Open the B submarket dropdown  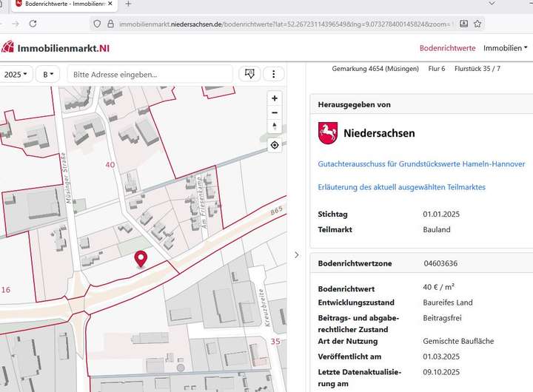[50, 74]
